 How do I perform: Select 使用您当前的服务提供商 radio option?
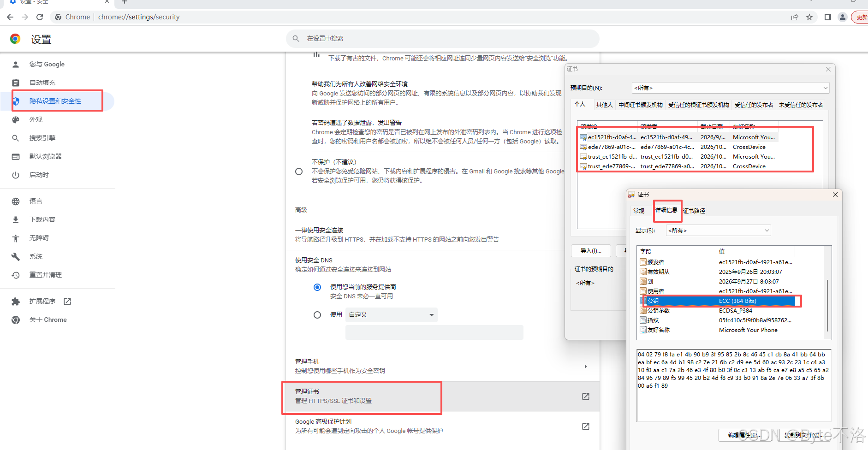click(317, 287)
